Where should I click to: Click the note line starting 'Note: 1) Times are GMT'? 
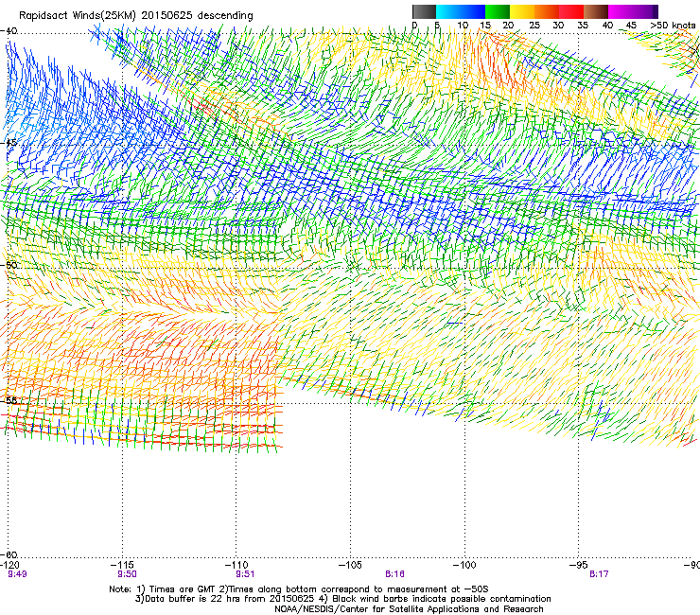click(x=299, y=589)
